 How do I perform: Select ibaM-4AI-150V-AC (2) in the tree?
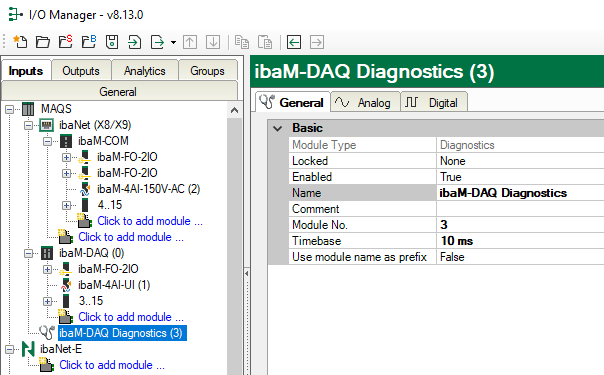click(148, 189)
